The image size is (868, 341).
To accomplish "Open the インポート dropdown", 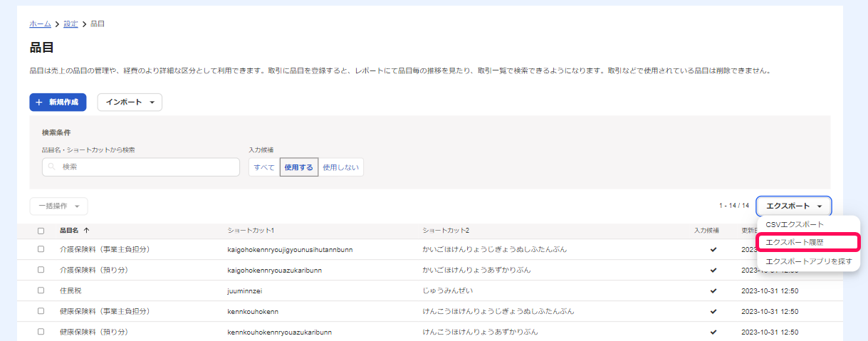I will (130, 103).
